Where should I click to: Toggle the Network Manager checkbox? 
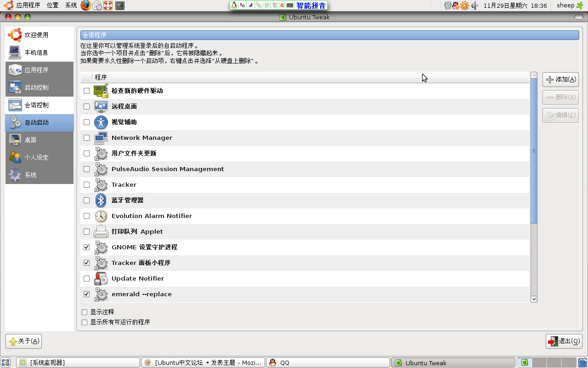coord(86,138)
